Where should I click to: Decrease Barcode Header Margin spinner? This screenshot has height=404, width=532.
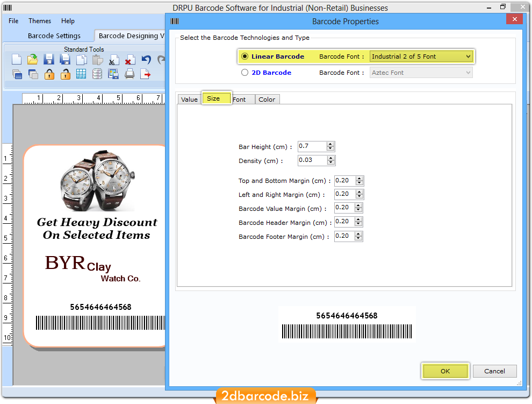point(358,224)
